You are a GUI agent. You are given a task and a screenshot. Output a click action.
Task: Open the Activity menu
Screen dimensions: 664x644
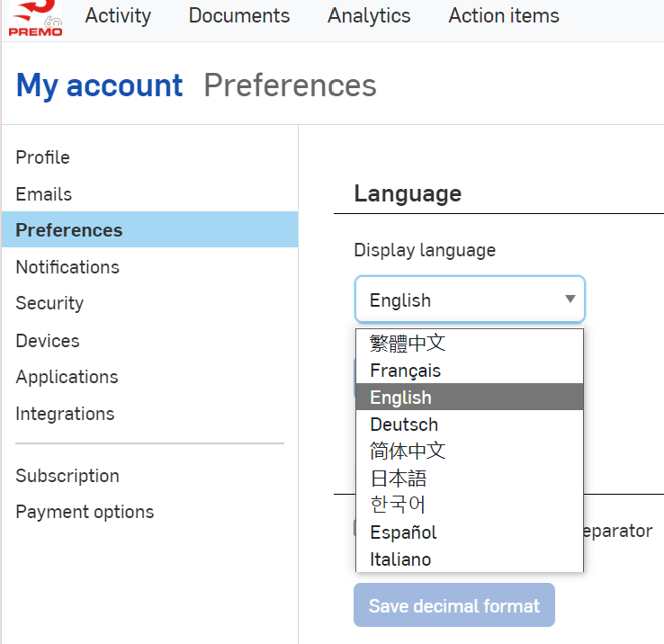tap(118, 16)
